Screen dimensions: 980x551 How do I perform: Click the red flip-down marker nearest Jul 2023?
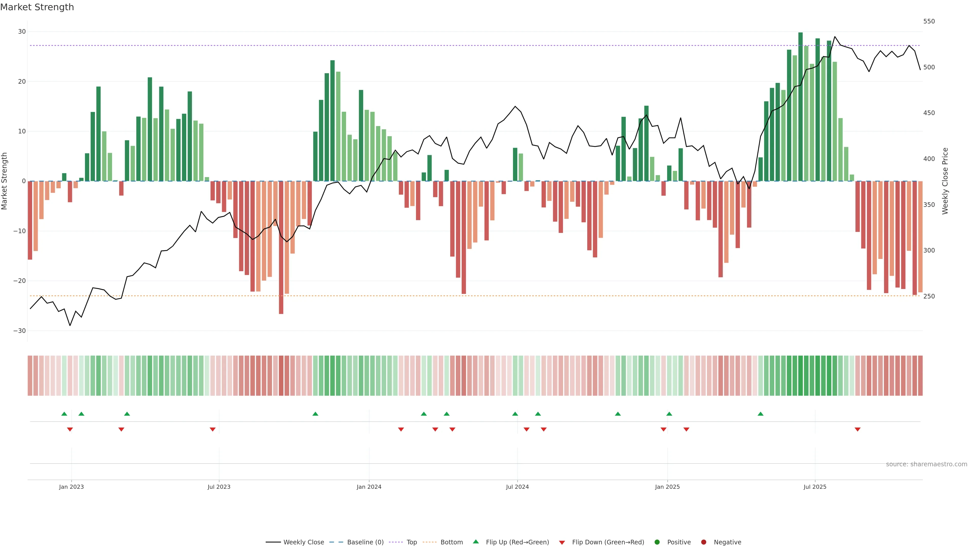click(x=213, y=429)
